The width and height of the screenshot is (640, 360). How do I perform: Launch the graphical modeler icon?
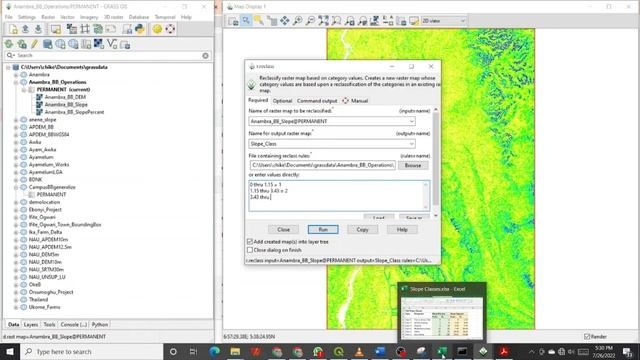click(98, 29)
